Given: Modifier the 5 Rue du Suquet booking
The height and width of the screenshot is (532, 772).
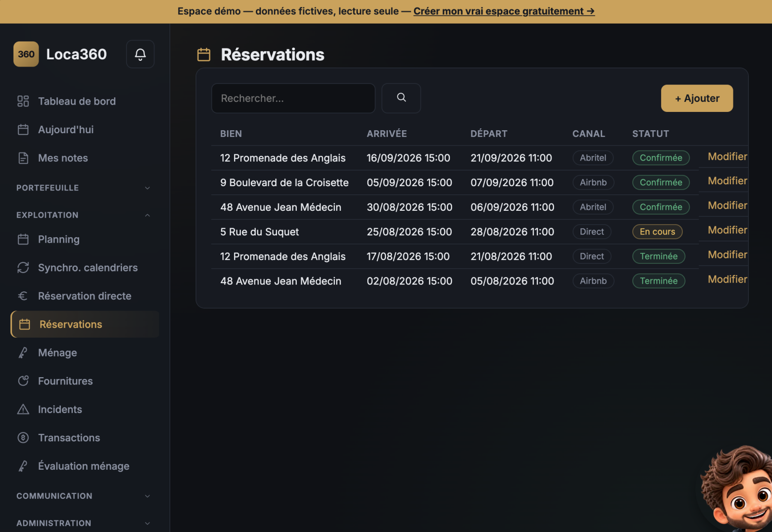Looking at the screenshot, I should pyautogui.click(x=727, y=231).
